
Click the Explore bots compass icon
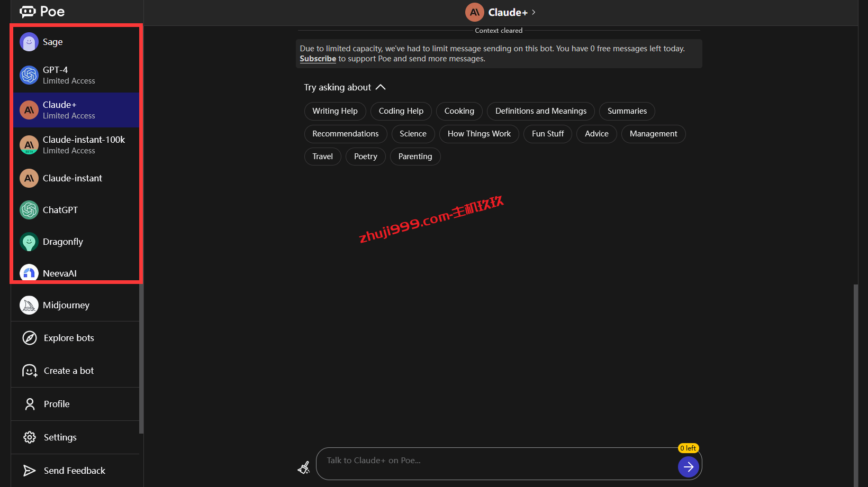(x=30, y=338)
